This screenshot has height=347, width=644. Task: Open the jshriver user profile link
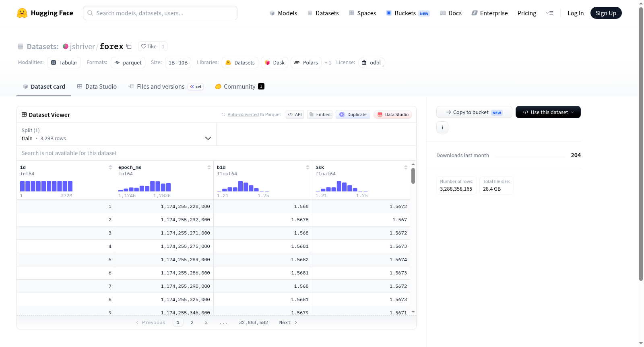(83, 47)
